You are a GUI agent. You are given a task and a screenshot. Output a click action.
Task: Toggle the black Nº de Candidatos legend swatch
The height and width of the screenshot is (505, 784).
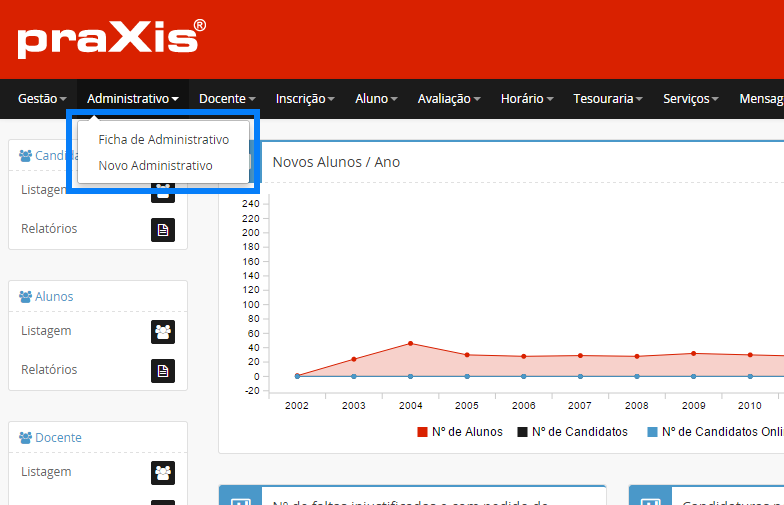coord(522,432)
